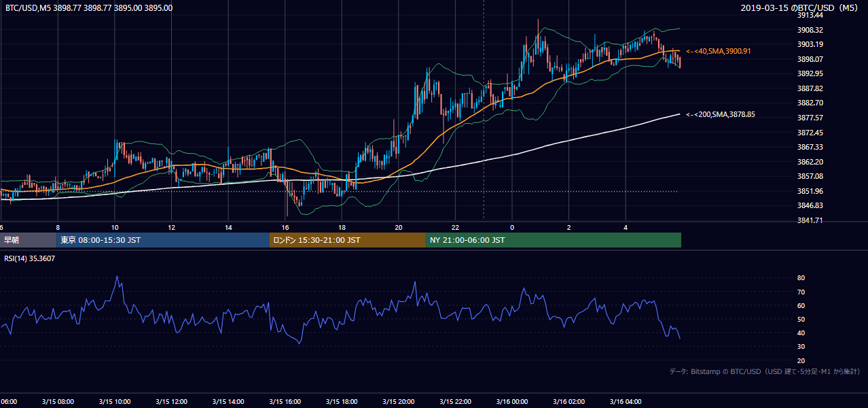The width and height of the screenshot is (868, 408).
Task: Click hour tick 20 under price chart
Action: (x=399, y=227)
